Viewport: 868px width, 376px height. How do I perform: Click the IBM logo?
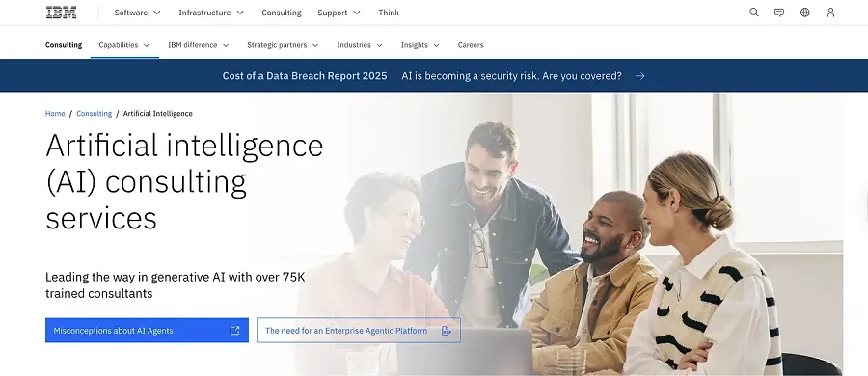point(61,13)
